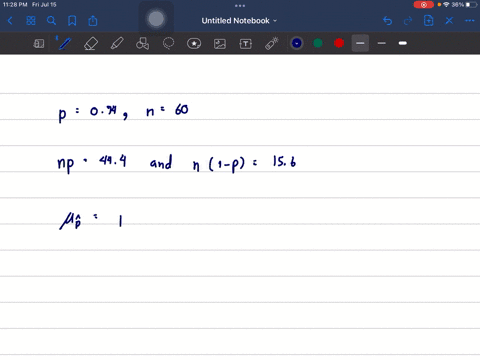Open the page thumbnails grid view

coord(31,21)
